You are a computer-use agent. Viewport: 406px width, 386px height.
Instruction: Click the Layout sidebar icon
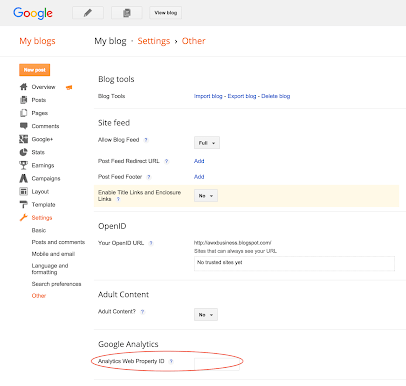pyautogui.click(x=23, y=191)
